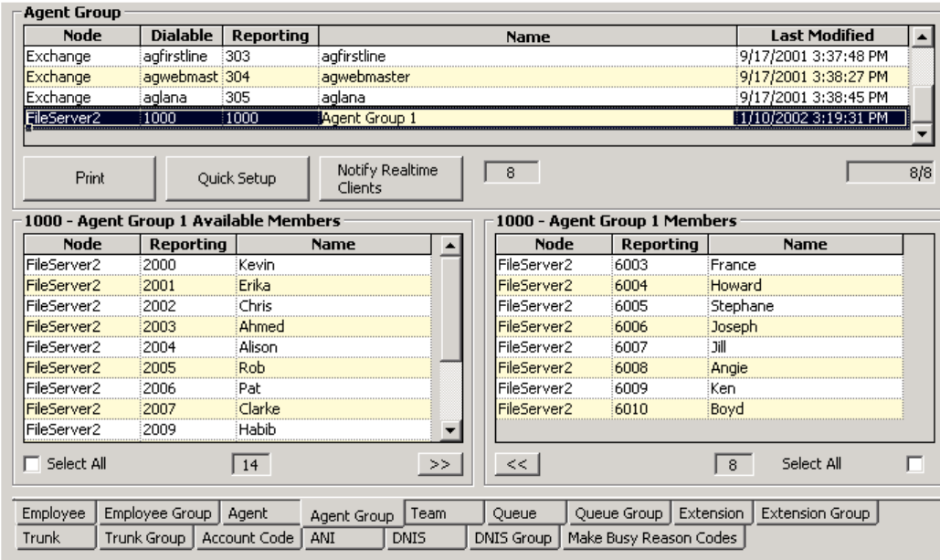Open the Team tab
This screenshot has width=940, height=560.
click(444, 513)
